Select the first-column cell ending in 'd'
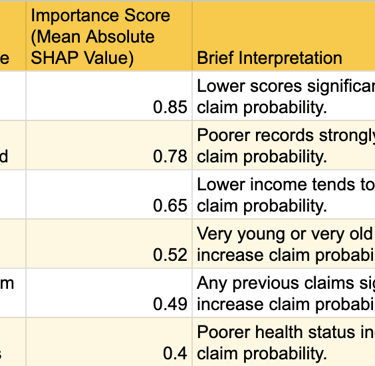The width and height of the screenshot is (375, 366). 13,145
